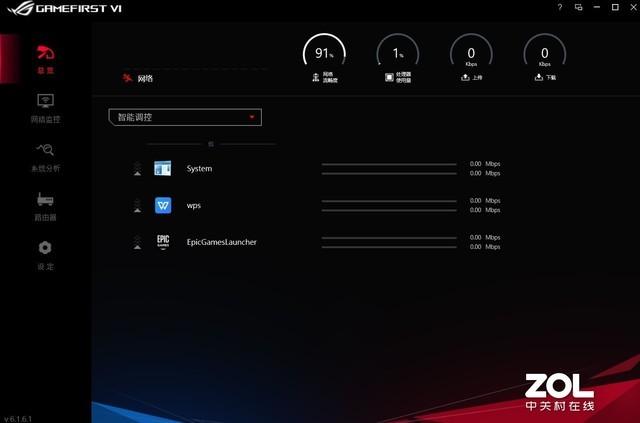This screenshot has height=423, width=640.
Task: Click the WPS app icon
Action: pyautogui.click(x=163, y=205)
